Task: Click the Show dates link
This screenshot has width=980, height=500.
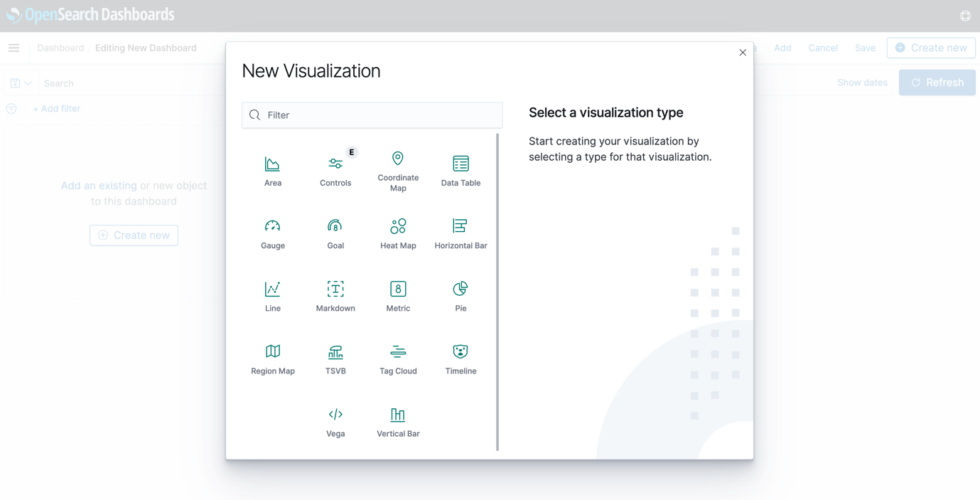Action: [x=862, y=83]
